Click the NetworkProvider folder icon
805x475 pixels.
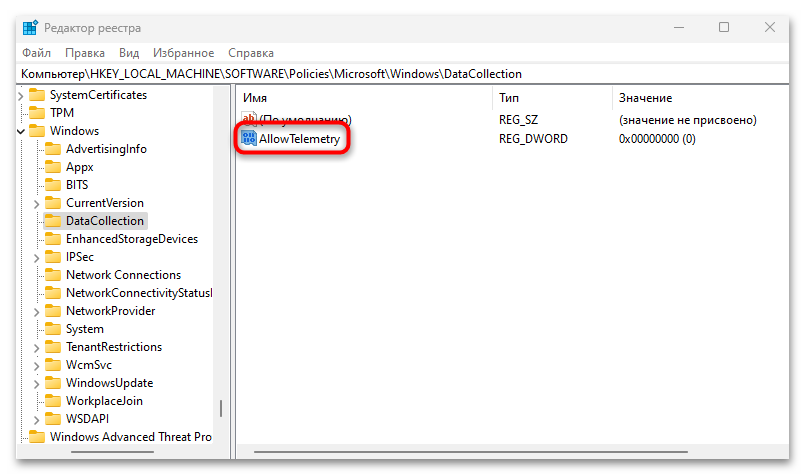tap(53, 311)
